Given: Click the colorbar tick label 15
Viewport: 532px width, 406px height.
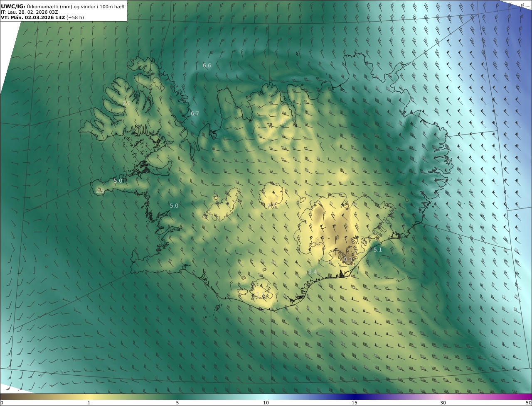Looking at the screenshot, I should [x=355, y=403].
